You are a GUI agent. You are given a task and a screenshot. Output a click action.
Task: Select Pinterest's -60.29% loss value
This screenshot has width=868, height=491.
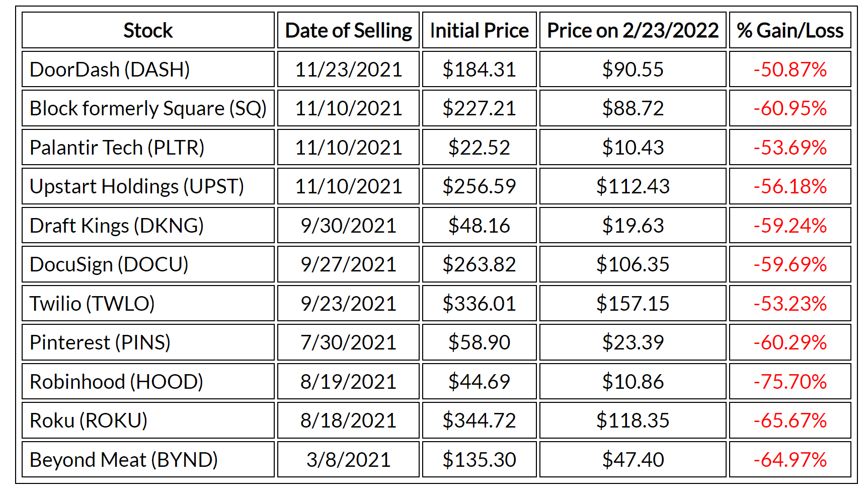pos(790,342)
